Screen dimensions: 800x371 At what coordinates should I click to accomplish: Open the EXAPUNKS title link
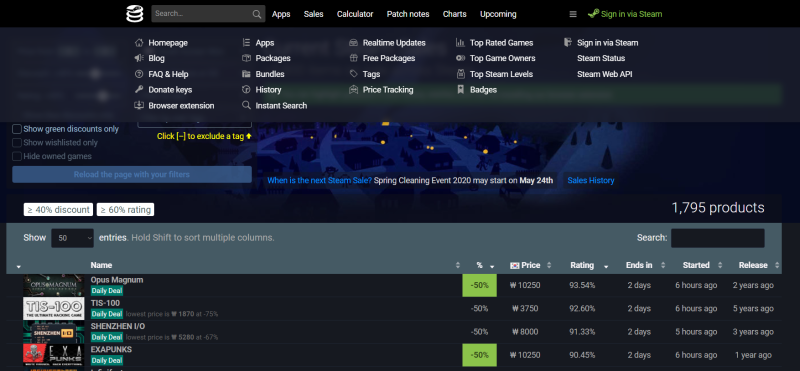pyautogui.click(x=111, y=350)
